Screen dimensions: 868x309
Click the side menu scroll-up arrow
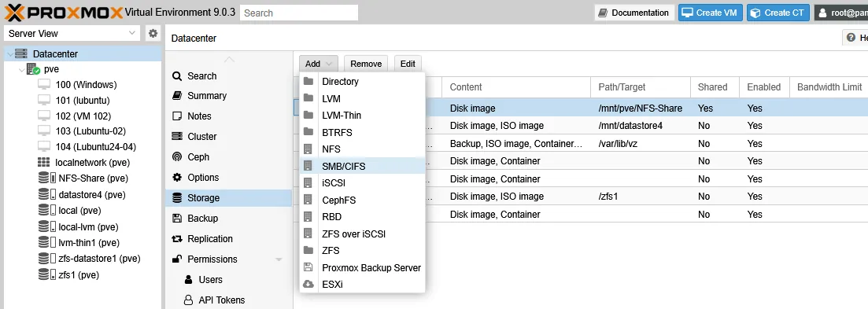click(x=229, y=59)
